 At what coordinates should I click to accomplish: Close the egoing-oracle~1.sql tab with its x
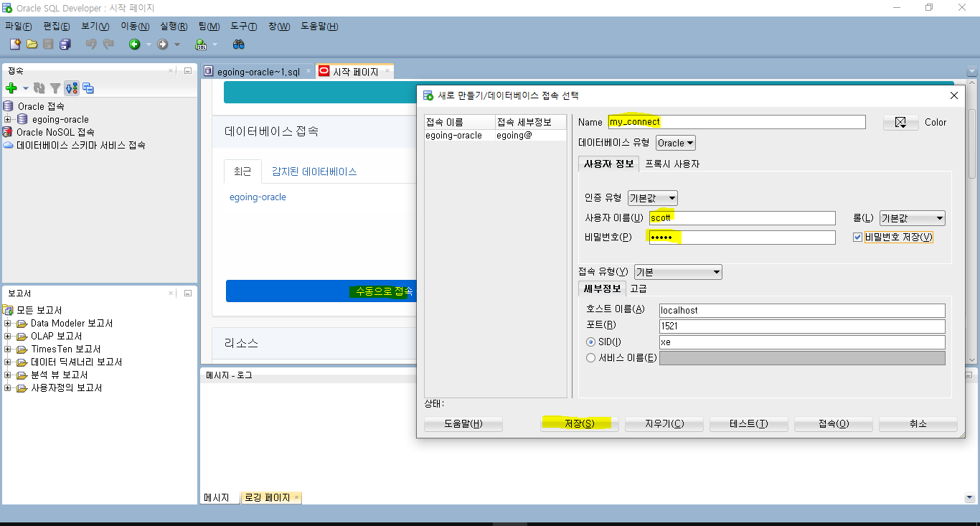click(307, 72)
